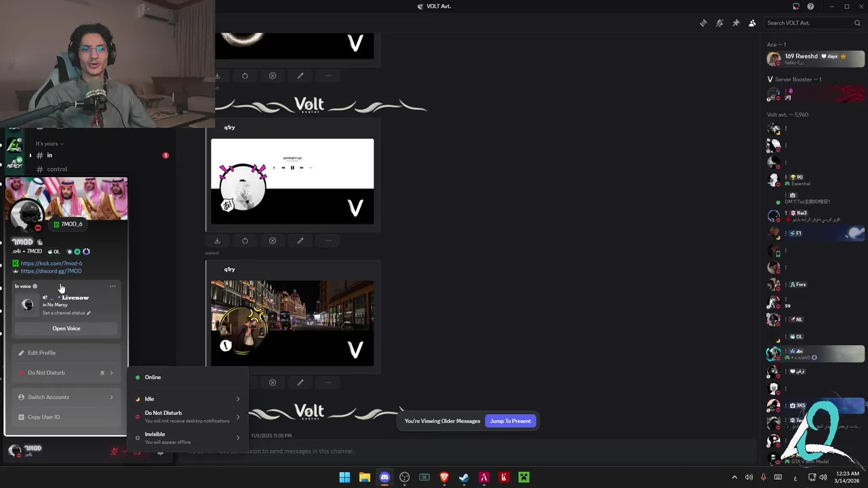Open the Threads icon in channel header
868x488 pixels.
click(703, 23)
